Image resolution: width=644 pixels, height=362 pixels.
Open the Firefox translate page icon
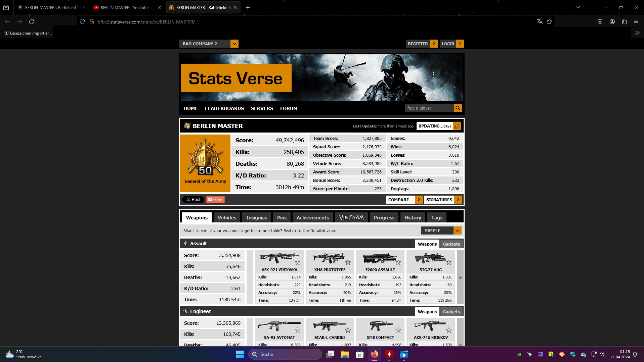click(540, 22)
